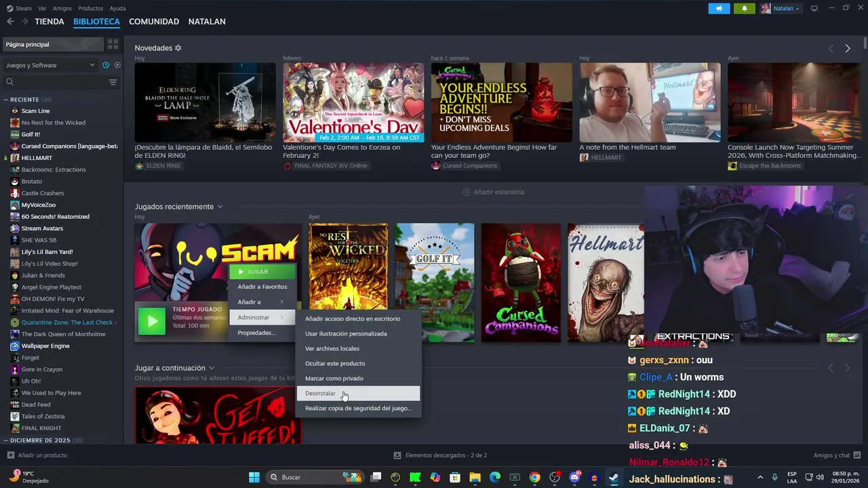Select HELLMART in the library list
The image size is (868, 488).
pyautogui.click(x=37, y=158)
